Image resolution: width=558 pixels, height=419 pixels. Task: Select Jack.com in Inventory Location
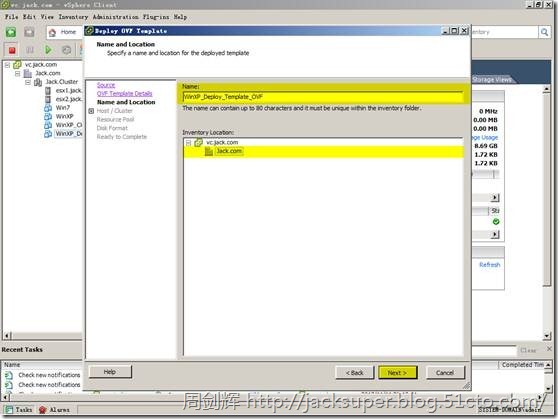[229, 151]
